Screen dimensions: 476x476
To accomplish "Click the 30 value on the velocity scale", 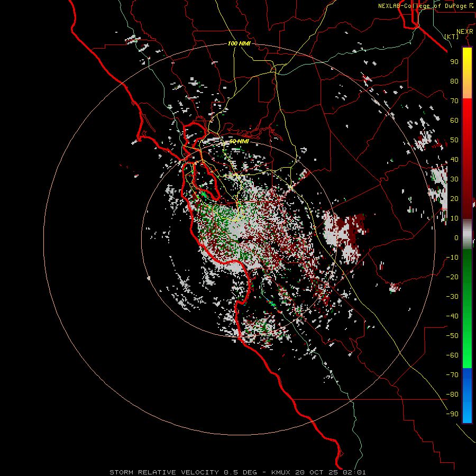I will (x=454, y=179).
